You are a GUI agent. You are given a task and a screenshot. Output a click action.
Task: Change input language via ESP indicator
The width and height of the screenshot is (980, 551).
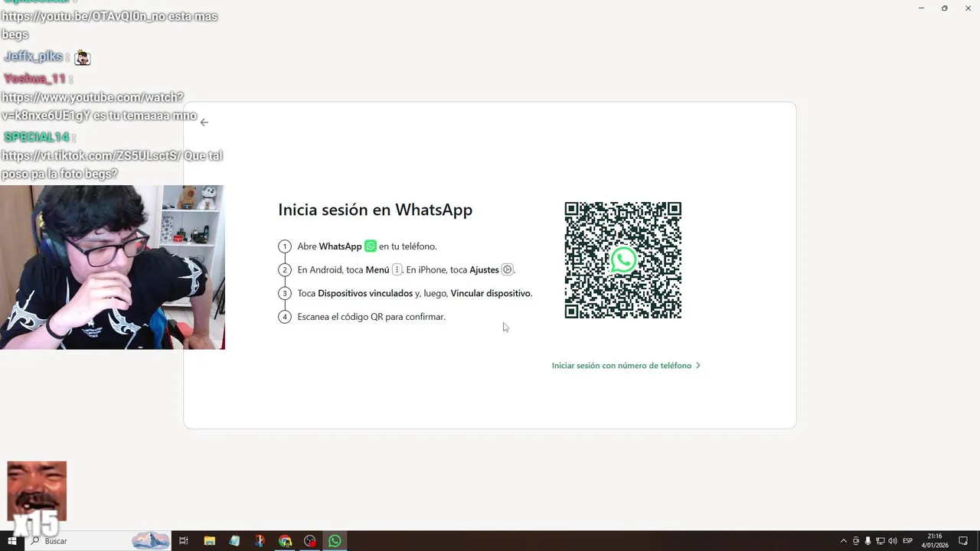908,541
